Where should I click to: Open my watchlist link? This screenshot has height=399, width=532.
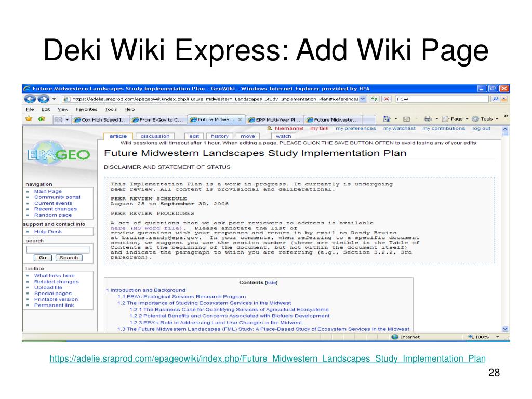[400, 129]
